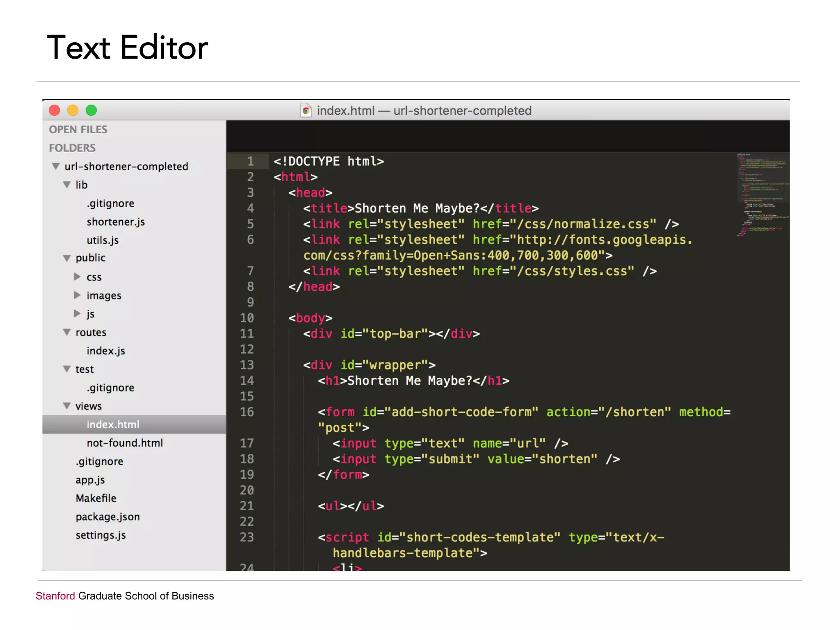The width and height of the screenshot is (840, 630).
Task: Open the root-level .gitignore file
Action: [x=99, y=461]
